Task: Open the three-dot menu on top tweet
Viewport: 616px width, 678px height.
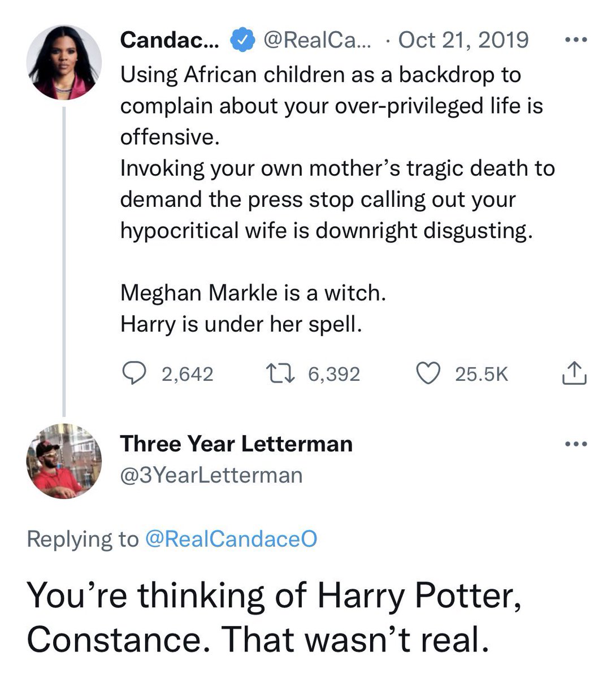Action: (576, 40)
